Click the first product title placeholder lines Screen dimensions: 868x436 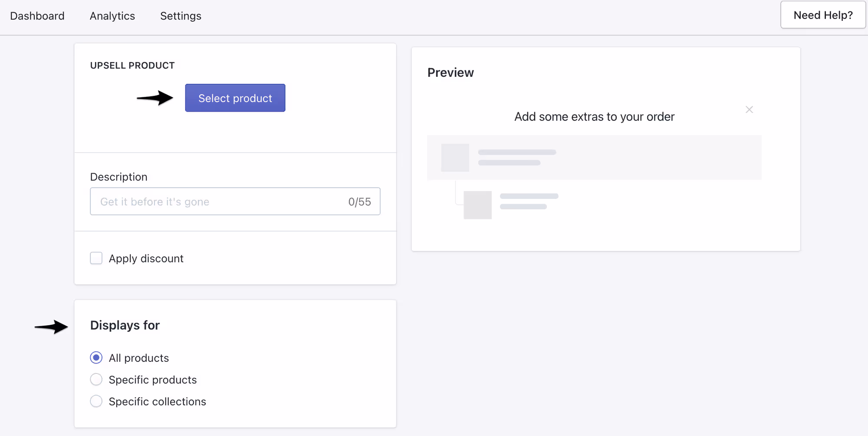click(x=517, y=158)
